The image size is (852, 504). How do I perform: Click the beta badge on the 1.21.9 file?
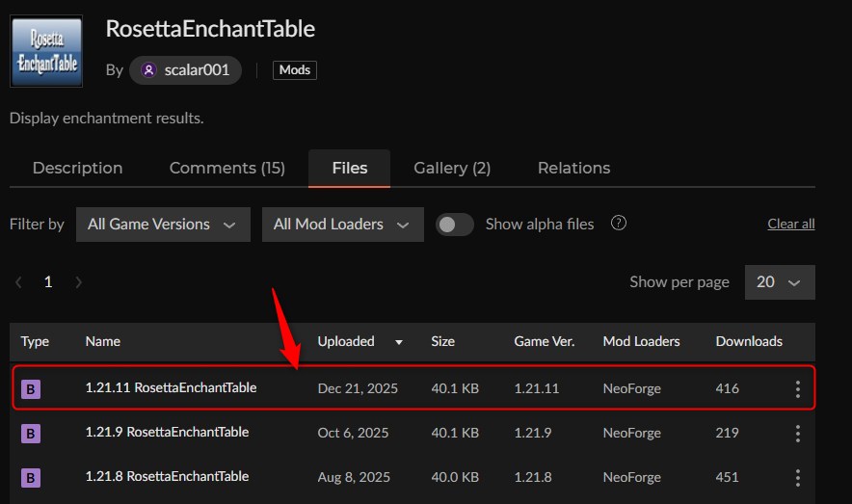(x=31, y=434)
